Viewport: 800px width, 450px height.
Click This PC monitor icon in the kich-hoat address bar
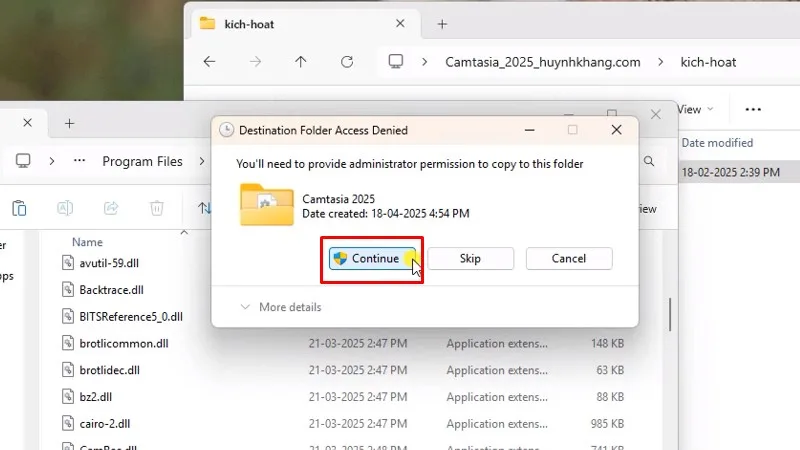pos(395,62)
